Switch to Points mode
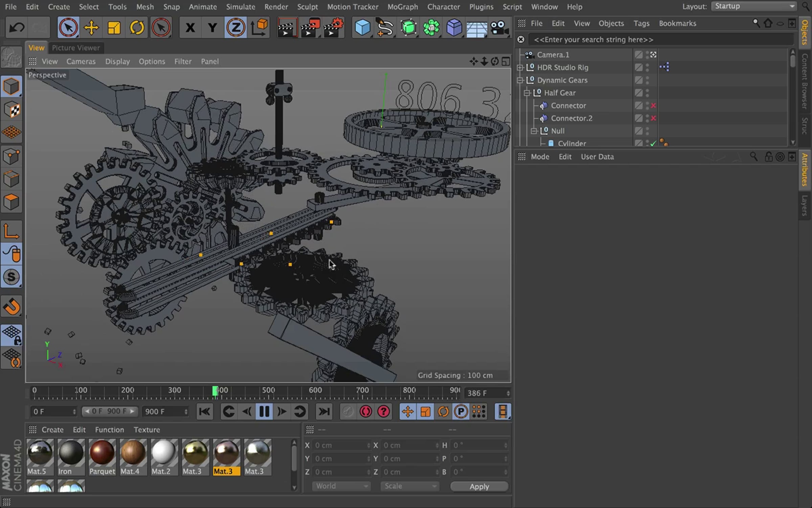Viewport: 812px width, 508px height. click(12, 156)
